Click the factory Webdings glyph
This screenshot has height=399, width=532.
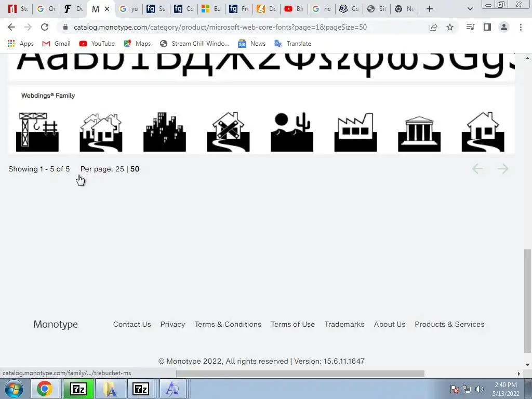355,132
